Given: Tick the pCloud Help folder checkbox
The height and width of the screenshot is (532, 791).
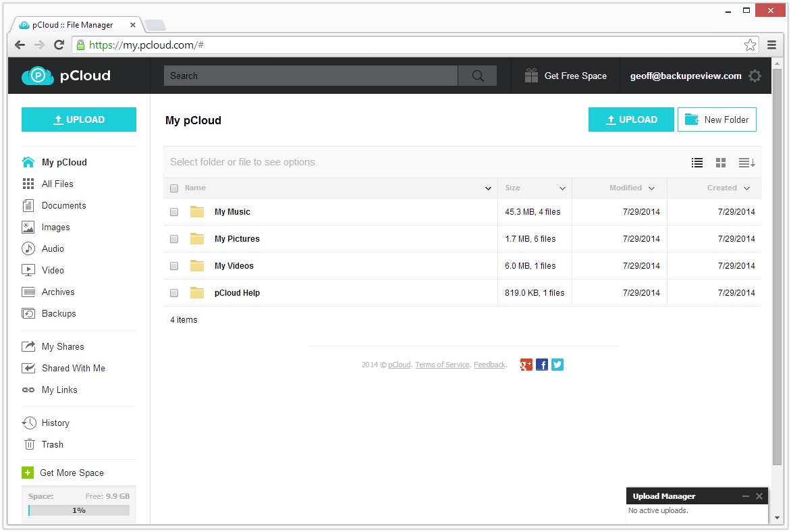Looking at the screenshot, I should point(174,293).
